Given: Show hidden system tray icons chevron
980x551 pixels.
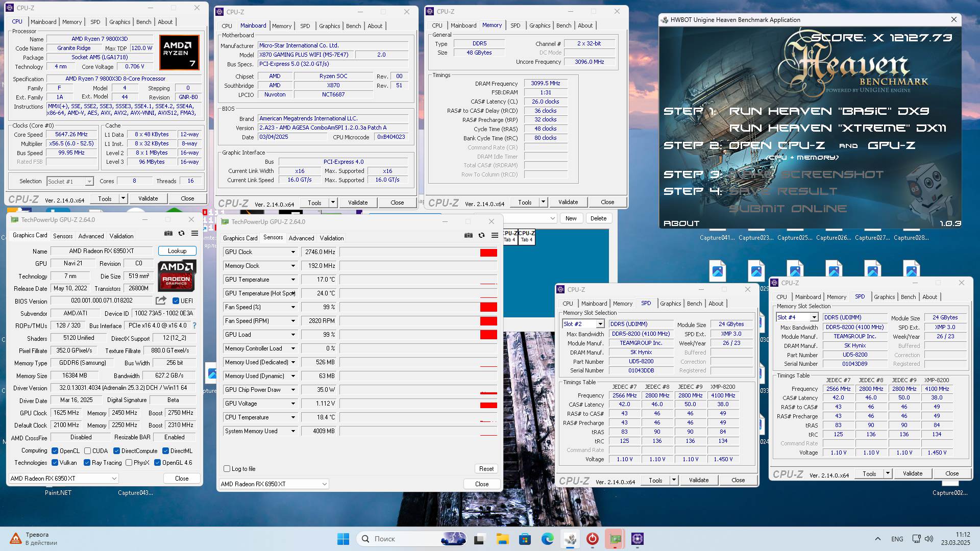Looking at the screenshot, I should pos(878,539).
